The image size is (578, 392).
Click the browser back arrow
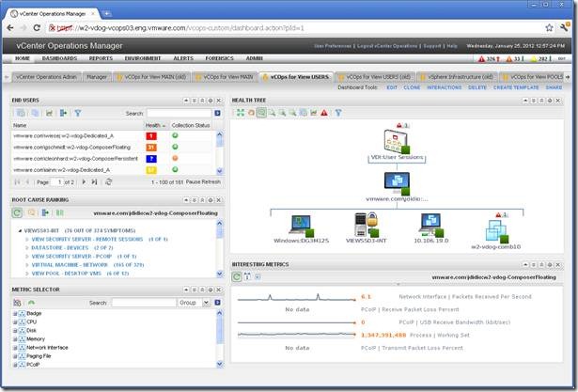coord(10,27)
